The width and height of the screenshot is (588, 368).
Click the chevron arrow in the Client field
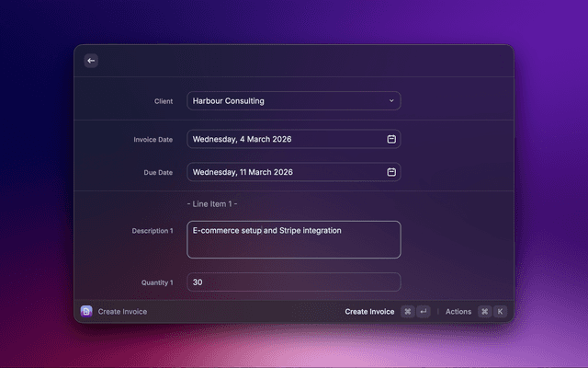(391, 101)
